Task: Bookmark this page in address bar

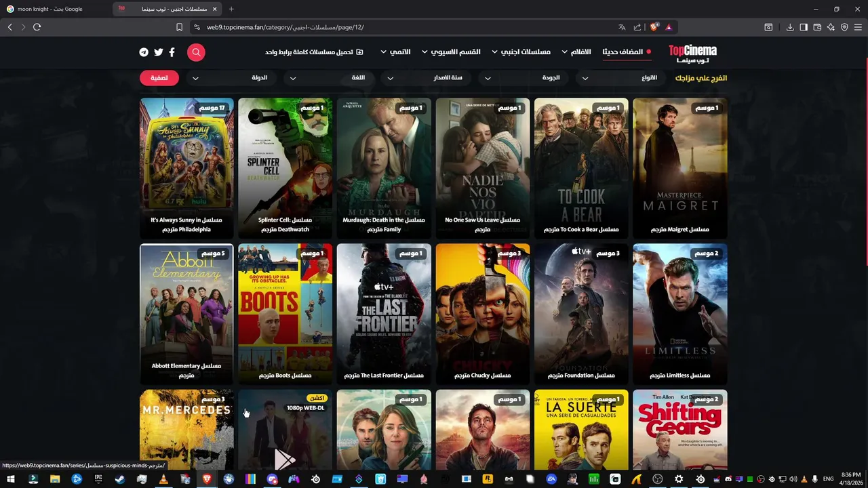Action: 179,27
